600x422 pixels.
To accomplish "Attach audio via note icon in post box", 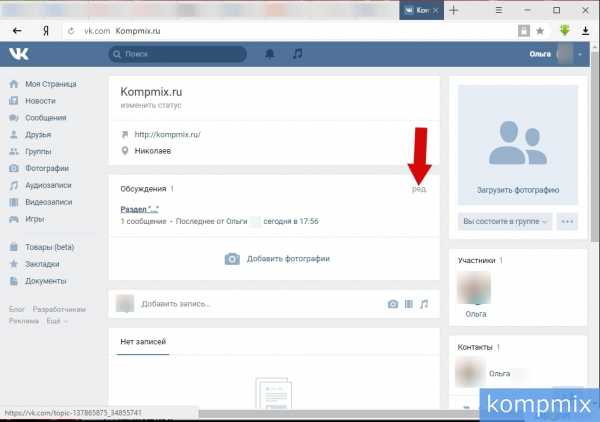I will [x=424, y=304].
